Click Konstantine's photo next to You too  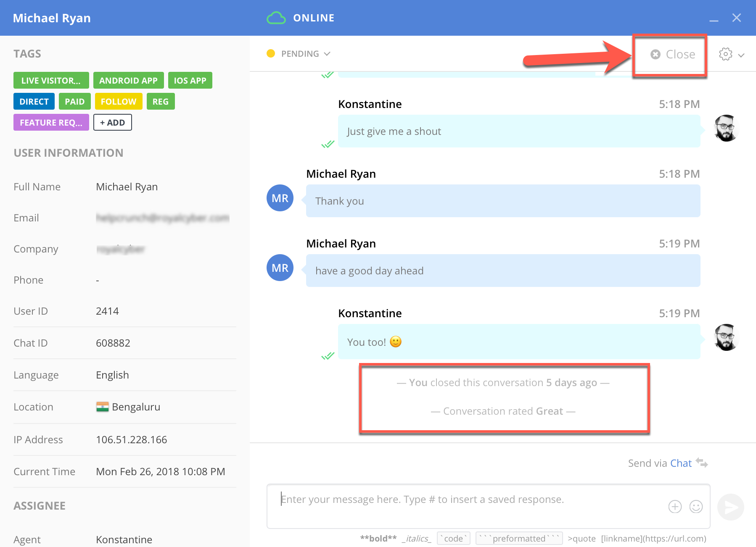click(726, 337)
